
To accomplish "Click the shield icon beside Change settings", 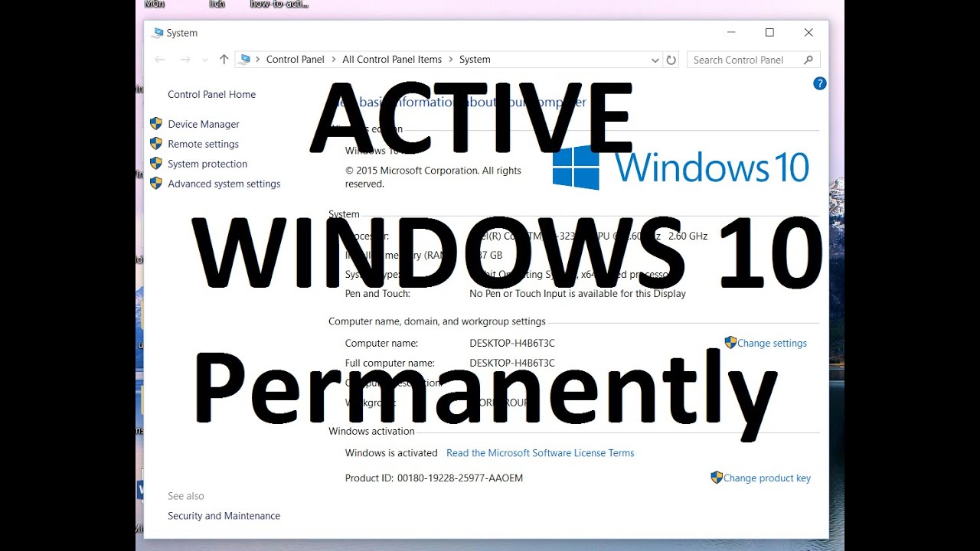I will point(730,342).
